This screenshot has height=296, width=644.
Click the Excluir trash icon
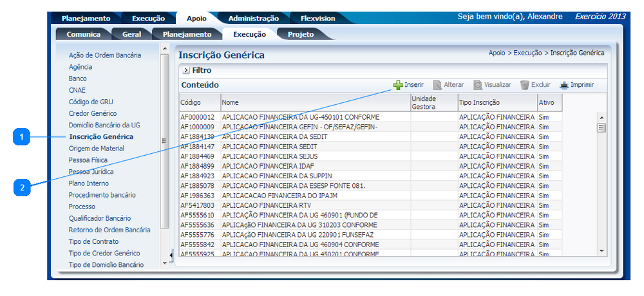pos(525,85)
